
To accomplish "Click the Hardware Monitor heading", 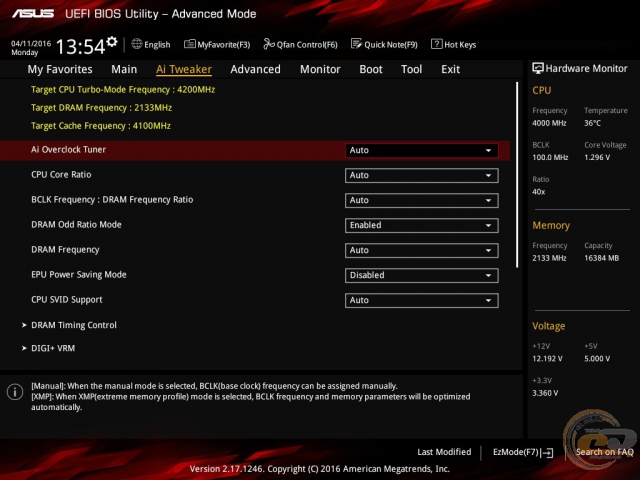I will (x=586, y=69).
